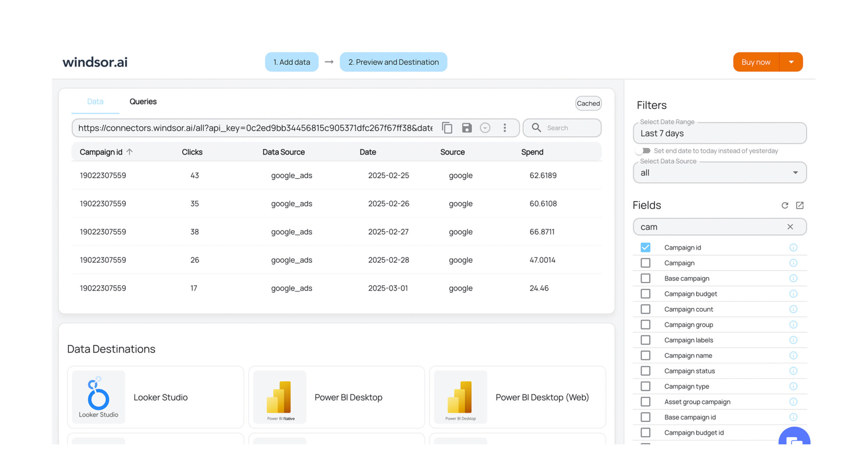Show info for Campaign status field
This screenshot has height=464, width=868.
tap(793, 371)
